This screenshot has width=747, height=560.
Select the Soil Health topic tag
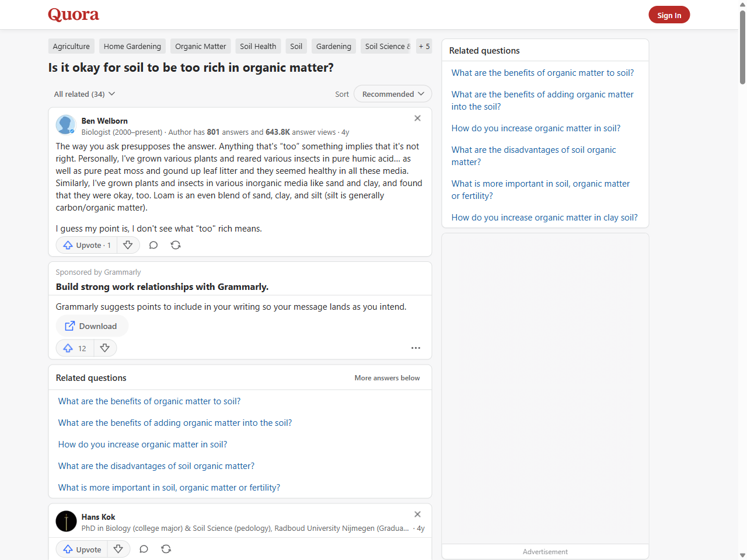(x=258, y=46)
